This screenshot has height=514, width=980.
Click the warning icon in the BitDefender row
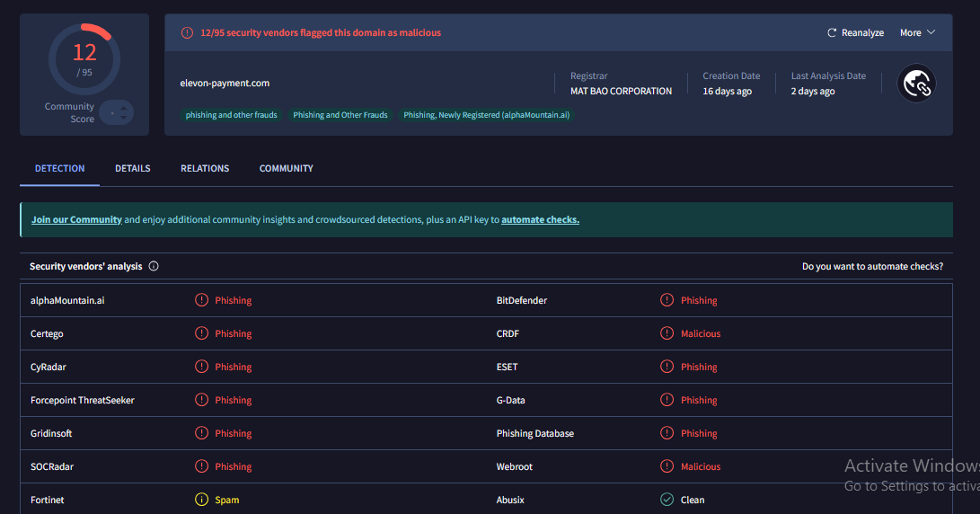[667, 300]
